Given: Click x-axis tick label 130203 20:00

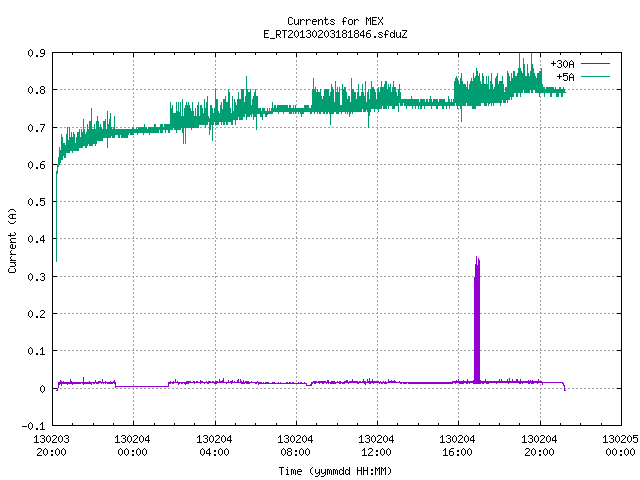Looking at the screenshot, I should [x=51, y=446].
